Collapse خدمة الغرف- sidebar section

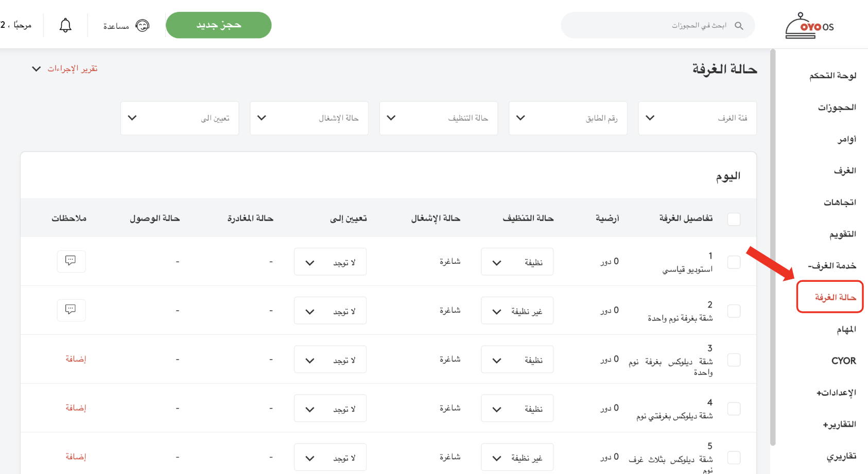tap(832, 266)
